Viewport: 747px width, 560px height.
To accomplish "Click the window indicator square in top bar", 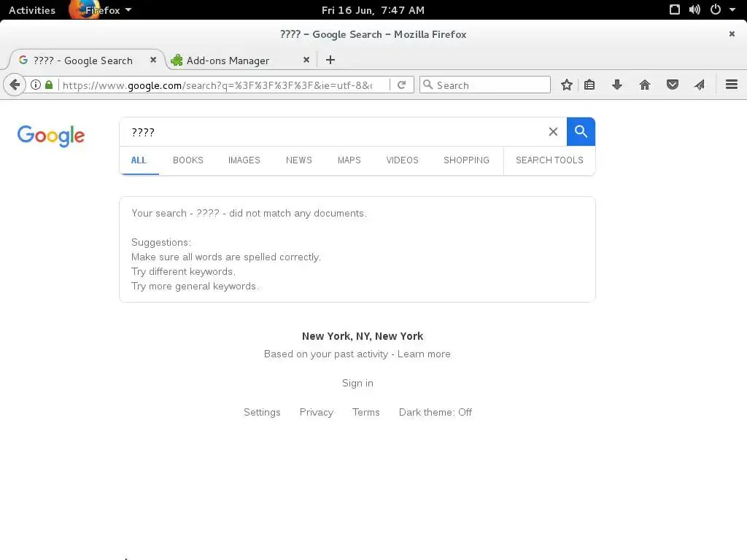I will 675,9.
